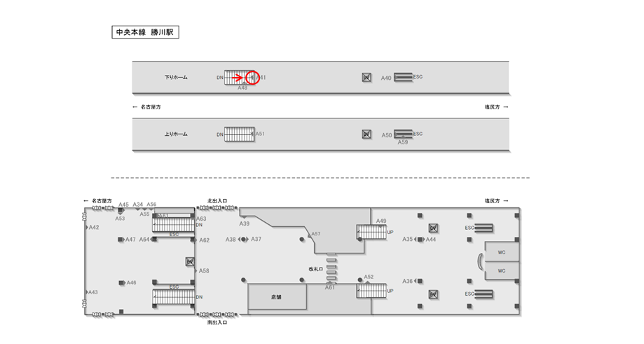Viewport: 644px width, 344px height.
Task: Click the upper WC restroom box
Action: 502,252
